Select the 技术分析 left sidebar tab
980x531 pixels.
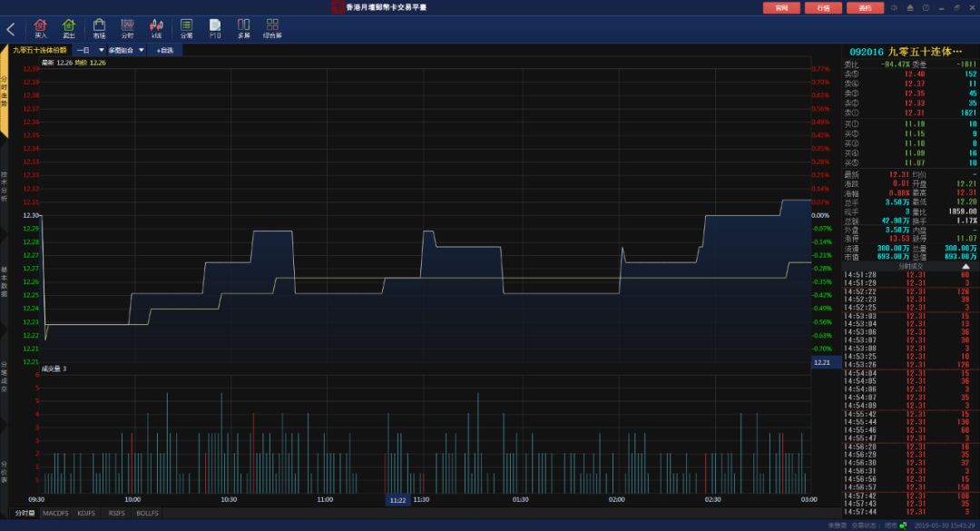pyautogui.click(x=4, y=186)
